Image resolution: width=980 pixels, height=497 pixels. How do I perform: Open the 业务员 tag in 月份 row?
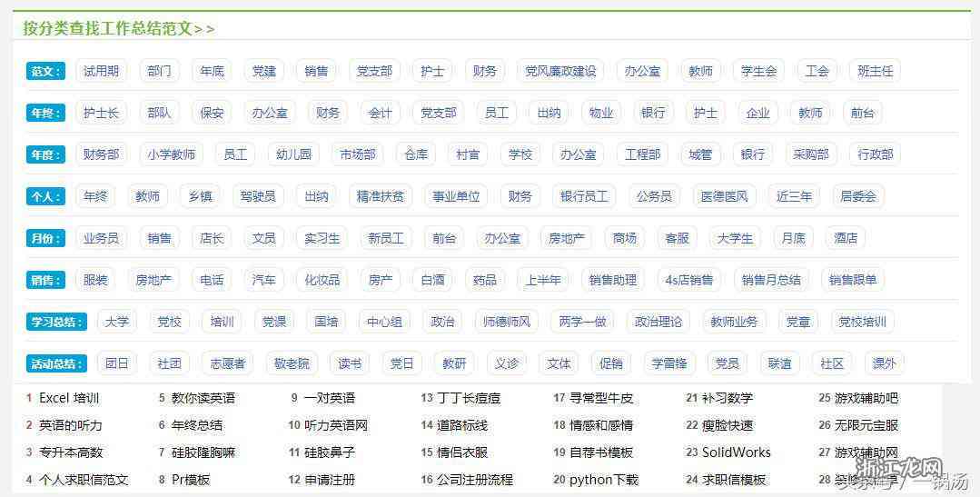point(101,238)
